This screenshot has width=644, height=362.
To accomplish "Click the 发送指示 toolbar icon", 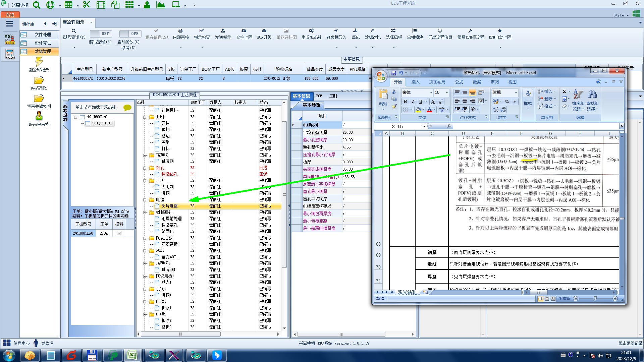I will coord(223,31).
